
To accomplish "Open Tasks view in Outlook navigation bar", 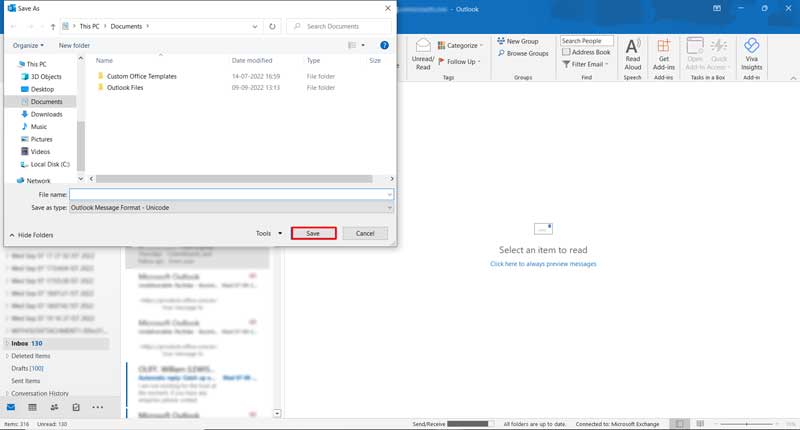I will 76,407.
